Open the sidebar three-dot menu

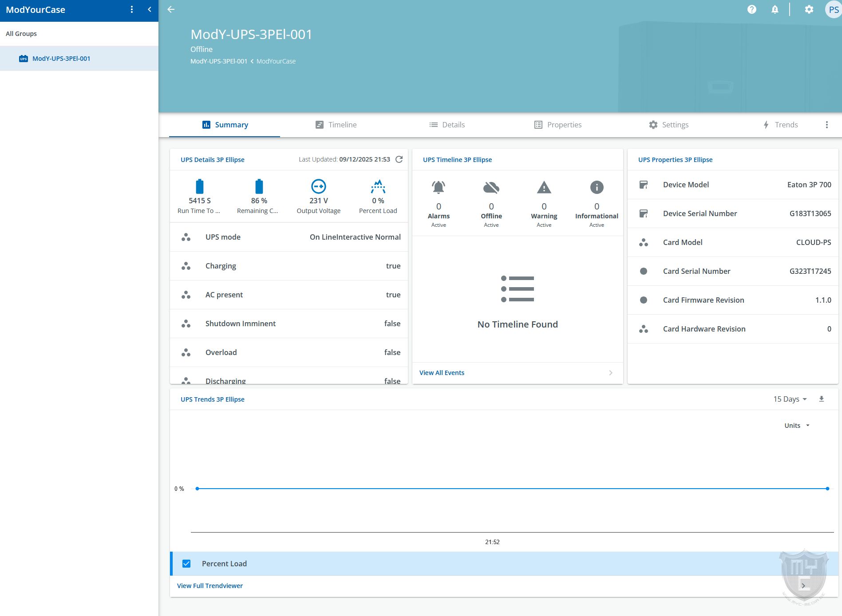[132, 9]
